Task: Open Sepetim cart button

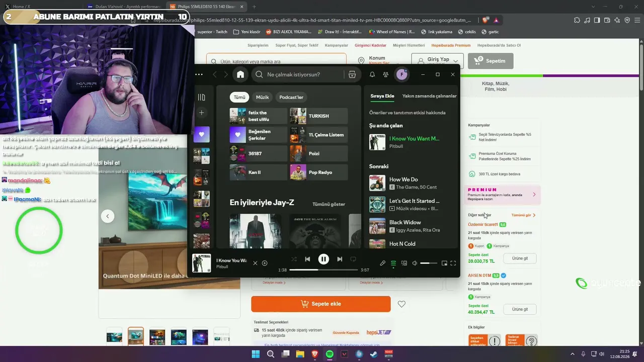Action: (491, 61)
